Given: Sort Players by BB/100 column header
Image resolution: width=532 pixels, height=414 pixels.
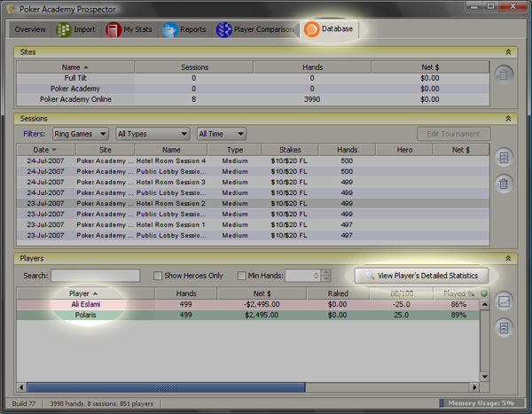Looking at the screenshot, I should 402,293.
